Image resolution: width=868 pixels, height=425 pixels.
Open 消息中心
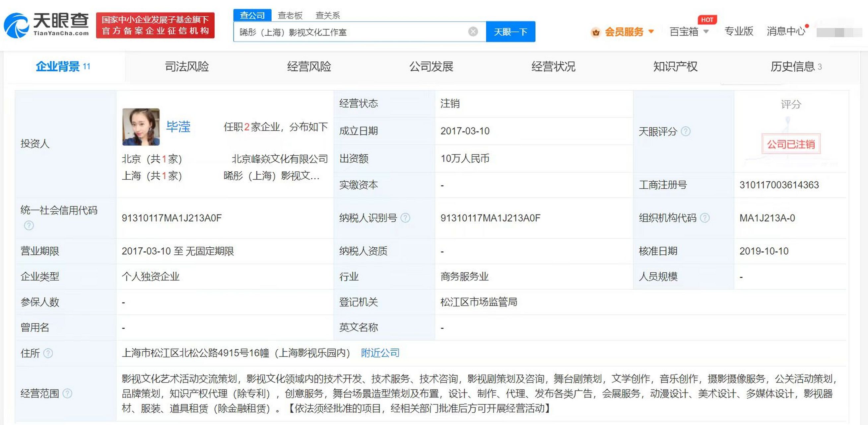coord(785,31)
